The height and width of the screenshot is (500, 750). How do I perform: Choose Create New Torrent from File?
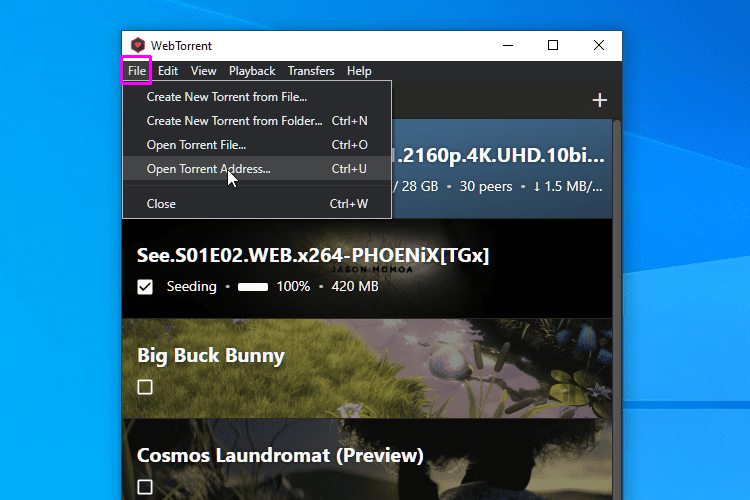(x=257, y=97)
